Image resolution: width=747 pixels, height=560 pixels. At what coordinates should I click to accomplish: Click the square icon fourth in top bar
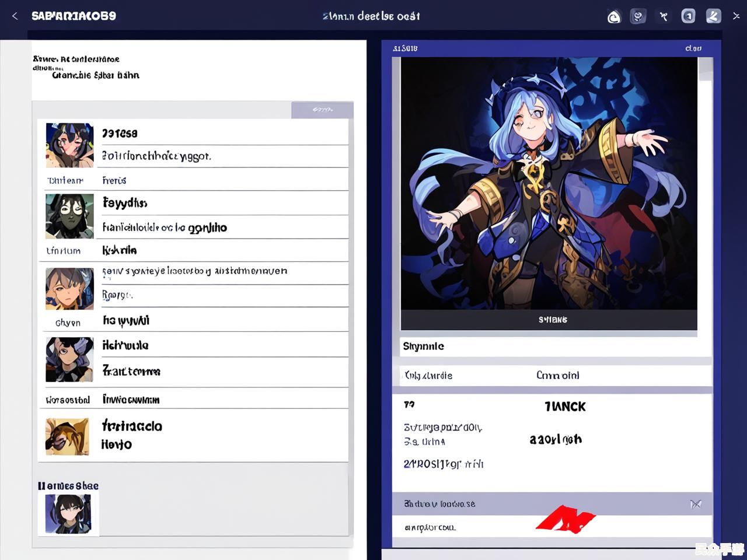click(x=689, y=16)
